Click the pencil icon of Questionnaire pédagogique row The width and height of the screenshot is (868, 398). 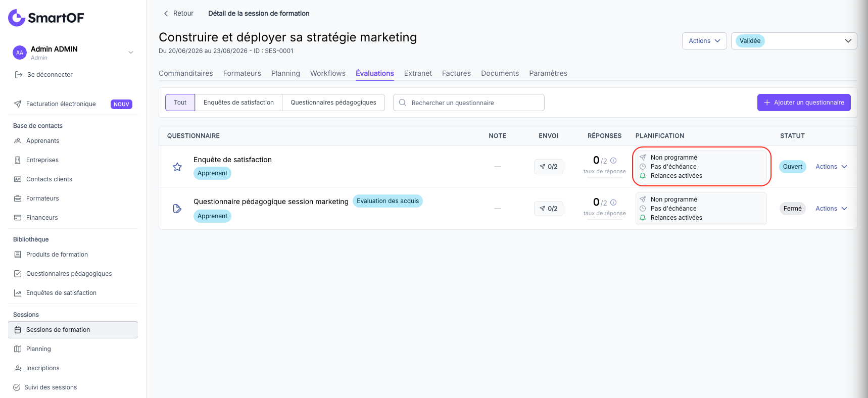(177, 209)
